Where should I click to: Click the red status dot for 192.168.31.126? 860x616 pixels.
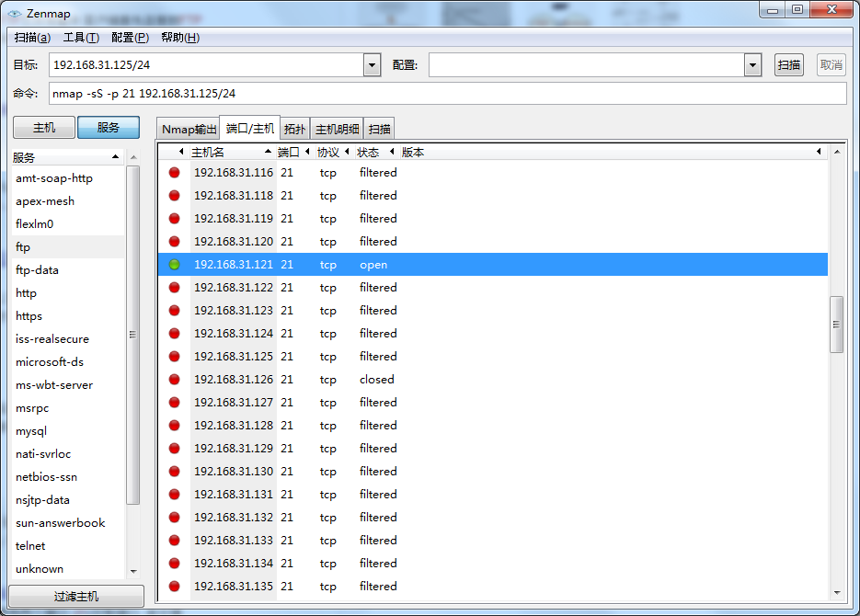(x=175, y=379)
